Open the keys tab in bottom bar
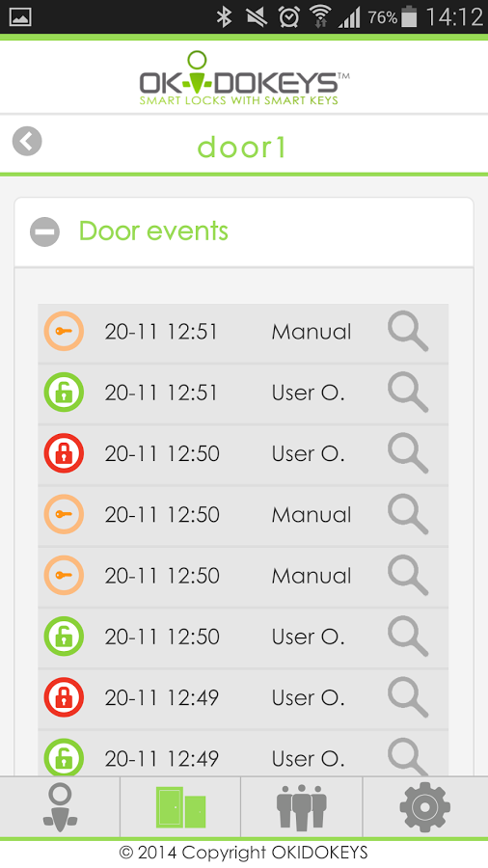Viewport: 488px width, 868px height. coord(60,807)
